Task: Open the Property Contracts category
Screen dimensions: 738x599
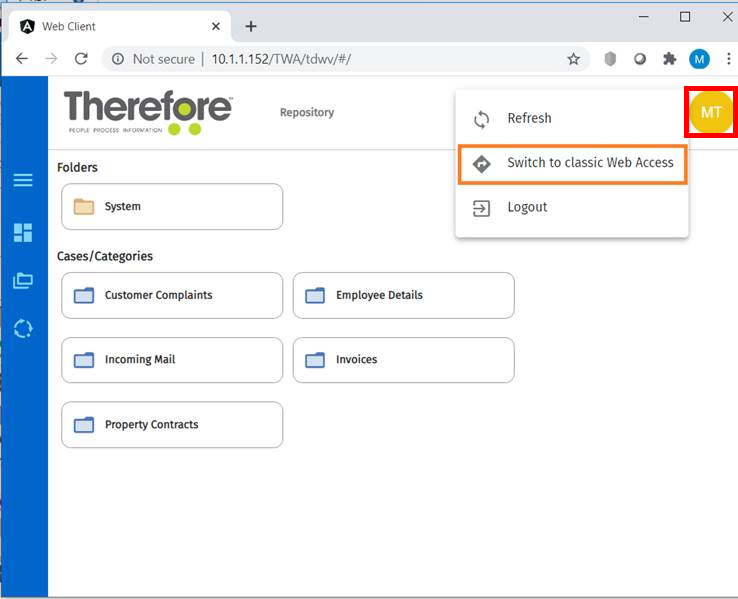Action: [x=172, y=425]
